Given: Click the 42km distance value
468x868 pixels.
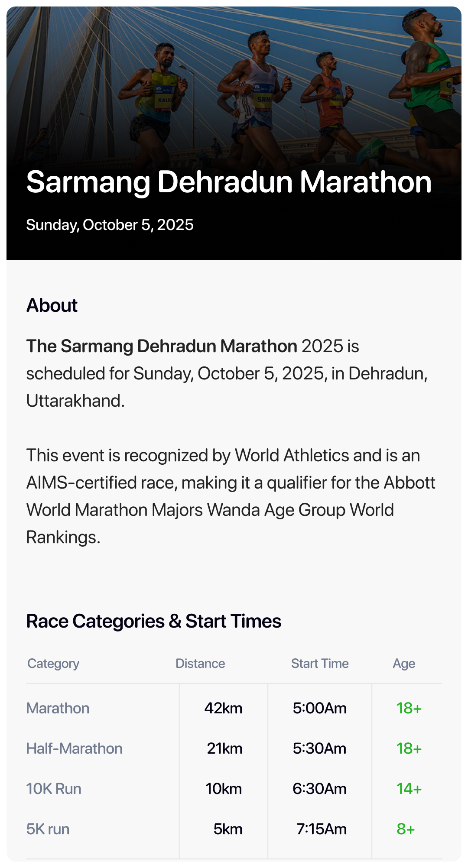Looking at the screenshot, I should (x=224, y=708).
